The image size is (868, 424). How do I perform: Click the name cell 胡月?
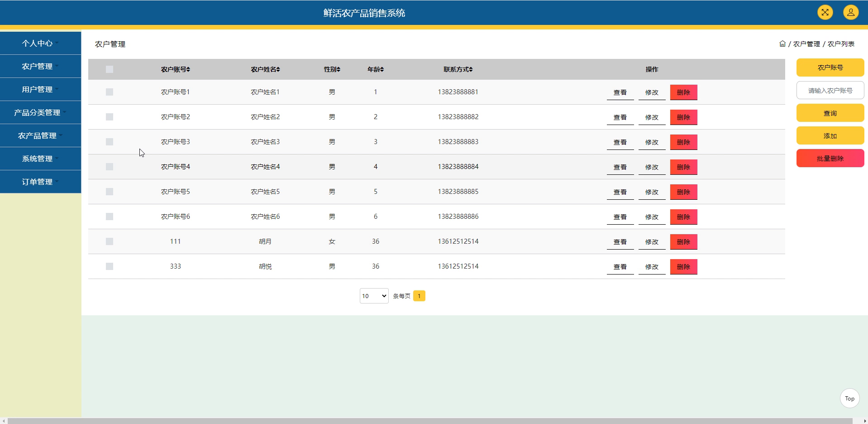pos(265,241)
